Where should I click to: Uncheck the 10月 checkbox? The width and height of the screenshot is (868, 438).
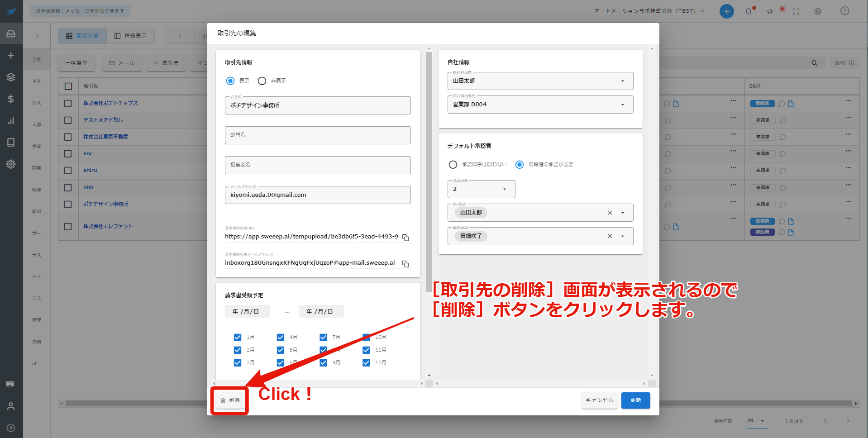point(366,337)
